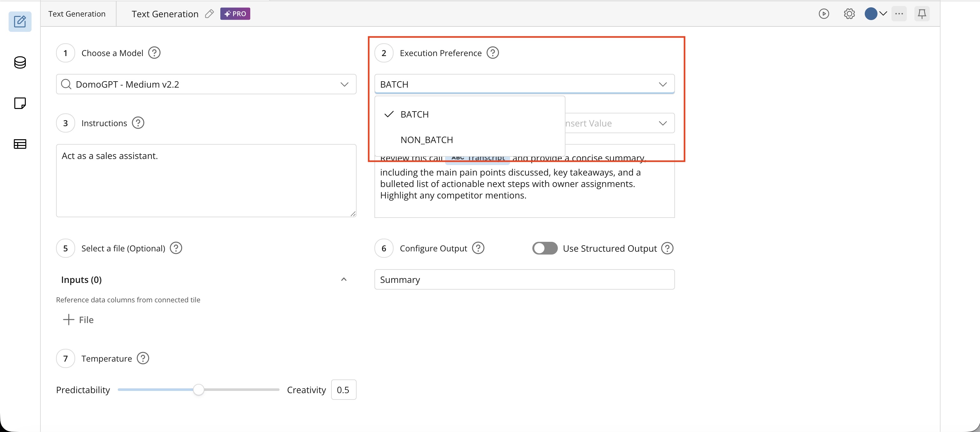Image resolution: width=980 pixels, height=432 pixels.
Task: Click the run preview play icon
Action: (x=824, y=14)
